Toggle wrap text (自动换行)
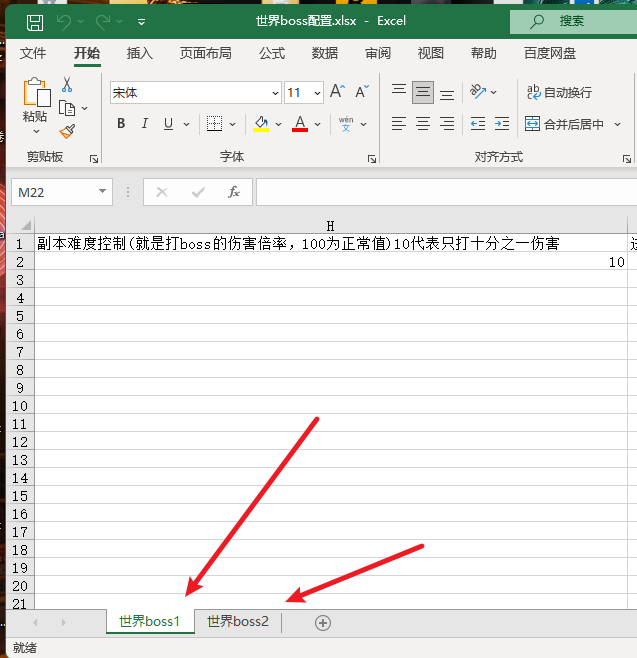The height and width of the screenshot is (658, 637). point(559,92)
